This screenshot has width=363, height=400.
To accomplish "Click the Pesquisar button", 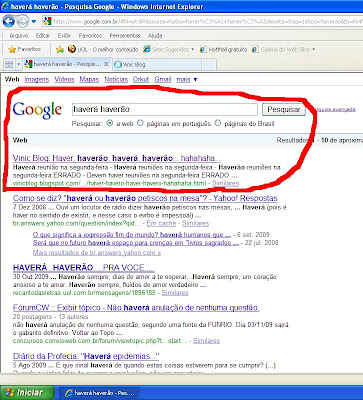I will point(284,109).
